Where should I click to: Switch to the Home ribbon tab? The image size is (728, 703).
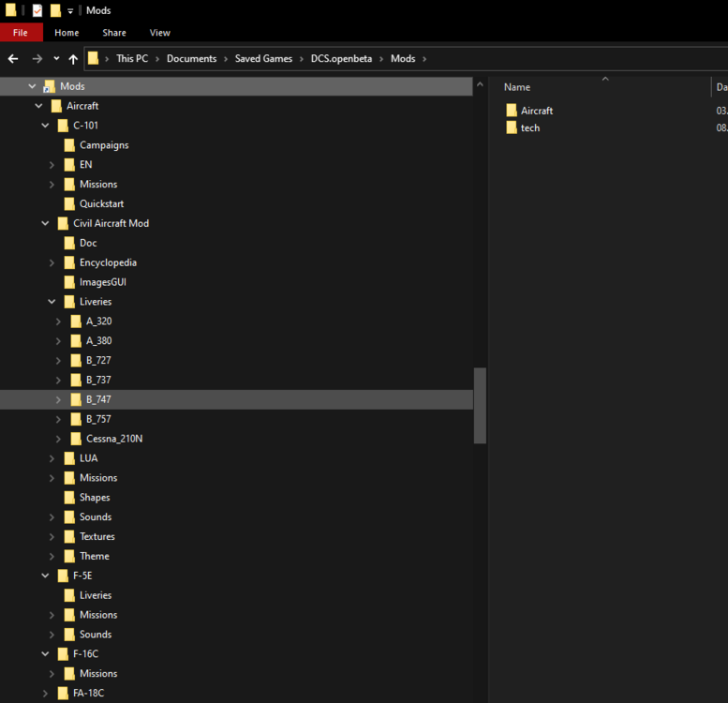click(x=67, y=33)
